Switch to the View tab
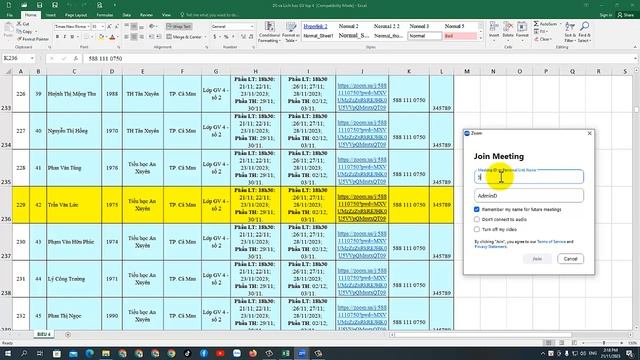The width and height of the screenshot is (640, 360). pos(166,15)
